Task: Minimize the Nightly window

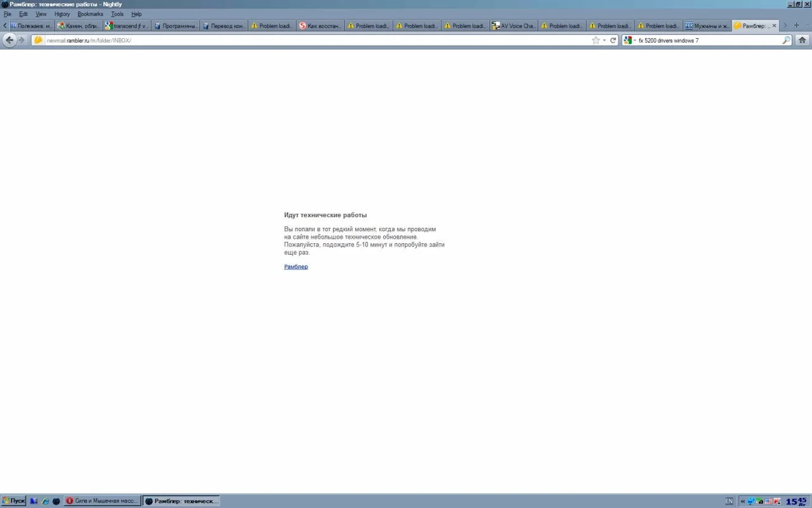Action: (x=790, y=4)
